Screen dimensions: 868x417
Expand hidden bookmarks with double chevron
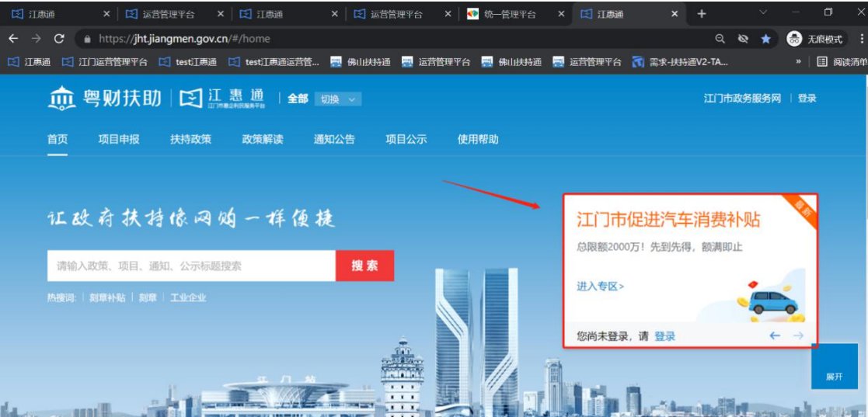click(x=798, y=62)
